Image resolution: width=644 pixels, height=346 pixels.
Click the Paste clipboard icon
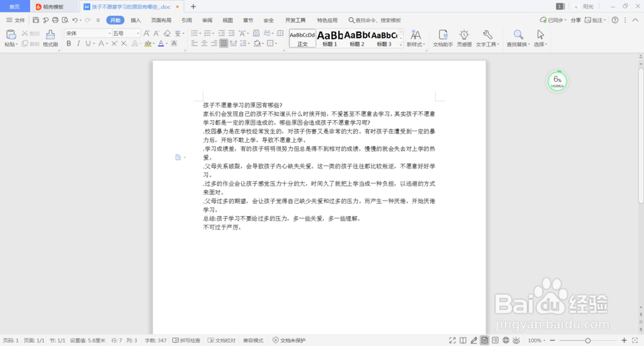tap(11, 35)
